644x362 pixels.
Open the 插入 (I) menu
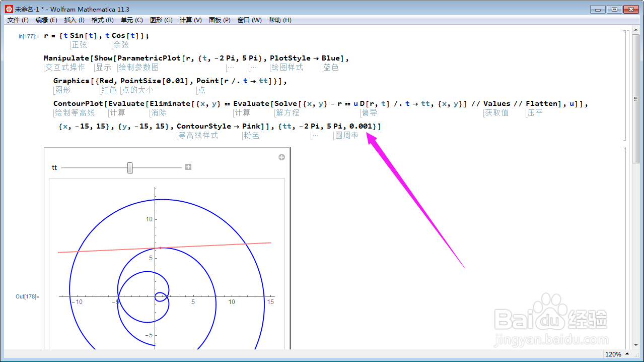75,20
